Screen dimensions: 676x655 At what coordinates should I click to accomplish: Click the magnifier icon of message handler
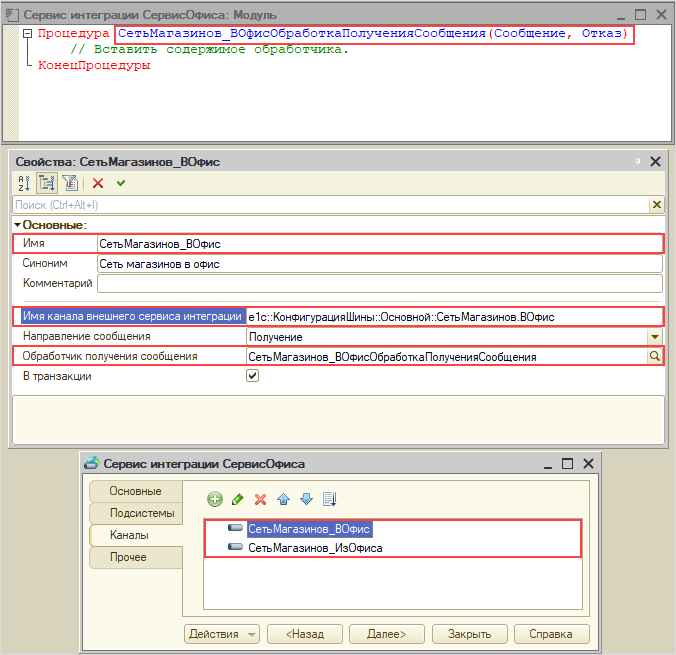tap(655, 357)
